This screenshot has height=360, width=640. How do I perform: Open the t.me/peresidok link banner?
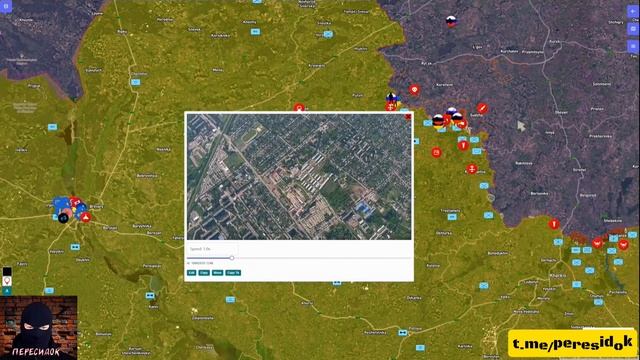coord(573,344)
